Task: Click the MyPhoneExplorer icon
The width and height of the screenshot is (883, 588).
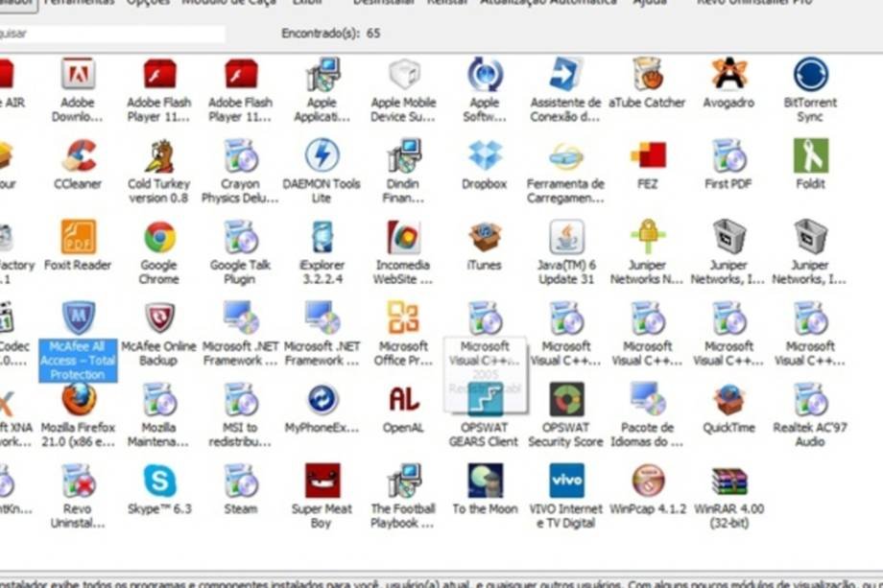Action: pyautogui.click(x=322, y=399)
